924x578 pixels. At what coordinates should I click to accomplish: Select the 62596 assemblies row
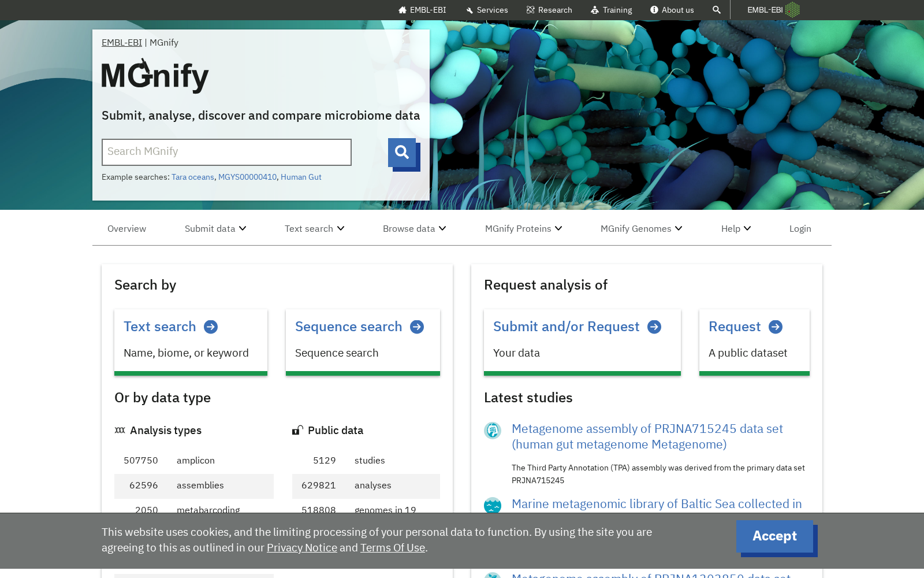(x=194, y=486)
